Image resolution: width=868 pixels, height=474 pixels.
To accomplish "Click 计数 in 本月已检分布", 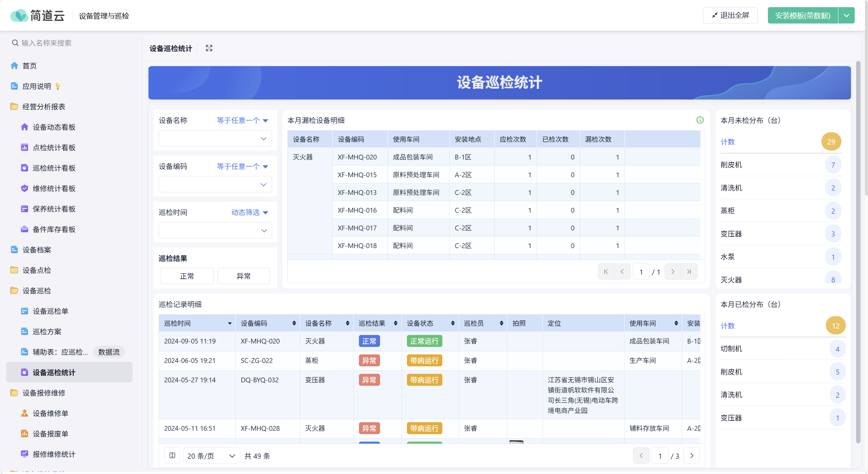I will click(728, 326).
